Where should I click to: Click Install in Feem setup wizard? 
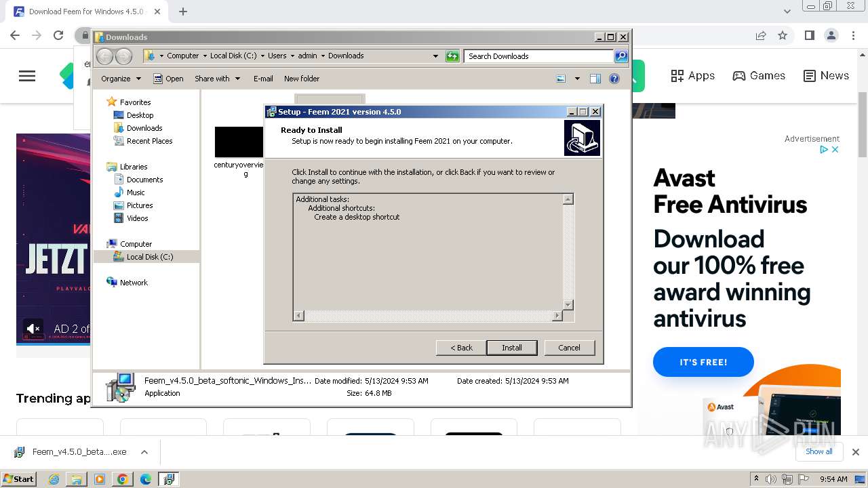tap(512, 348)
